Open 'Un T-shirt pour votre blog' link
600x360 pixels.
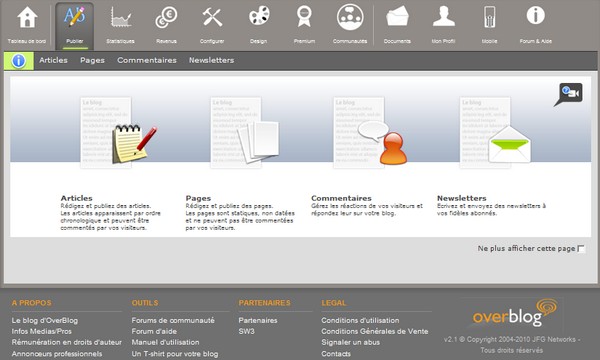click(175, 354)
